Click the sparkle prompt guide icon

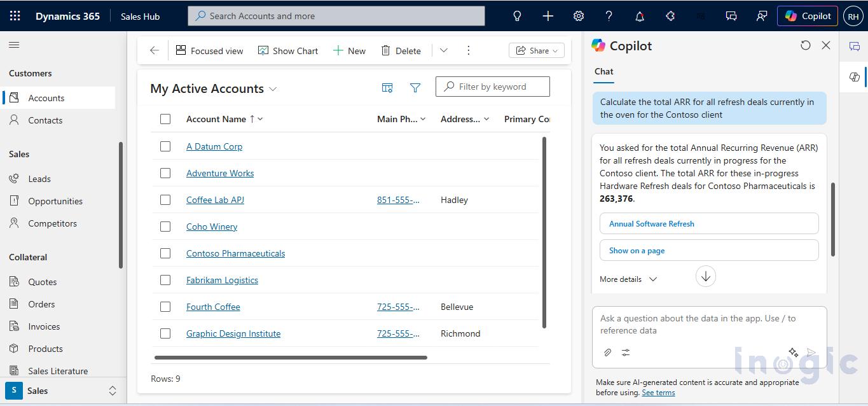pyautogui.click(x=793, y=352)
